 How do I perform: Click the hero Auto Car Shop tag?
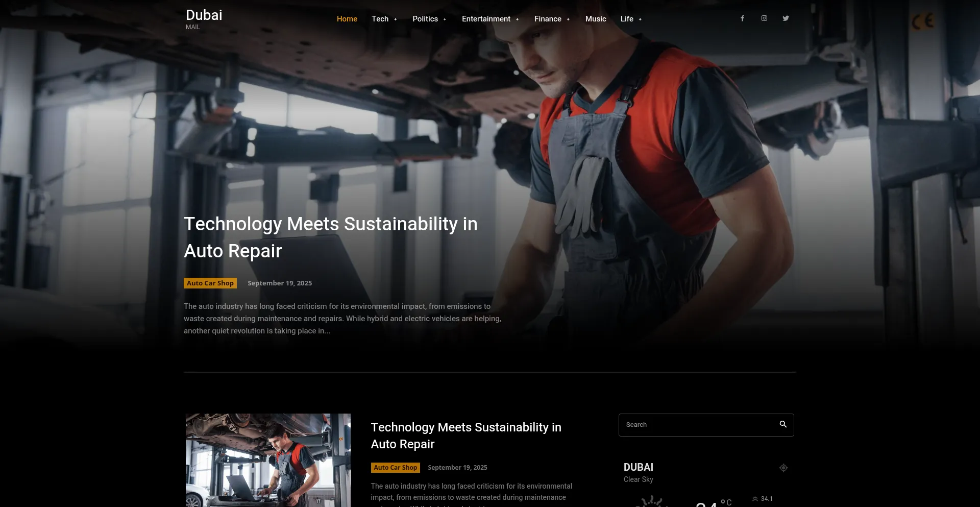210,283
